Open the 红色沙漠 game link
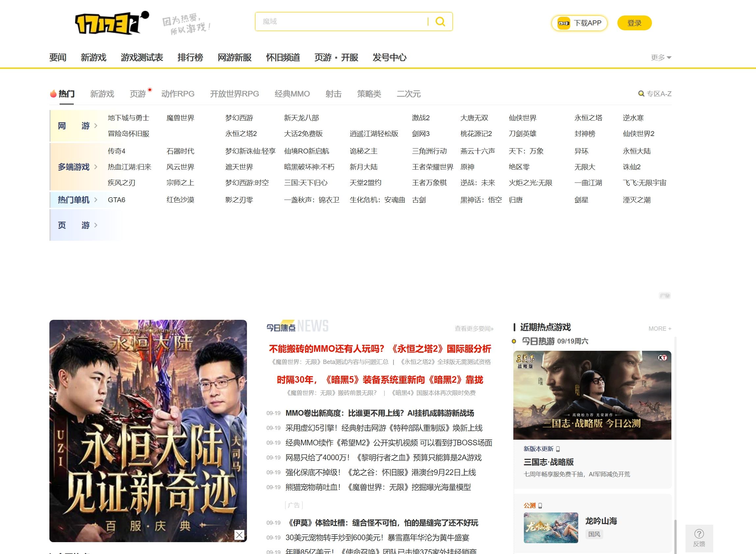 click(180, 200)
